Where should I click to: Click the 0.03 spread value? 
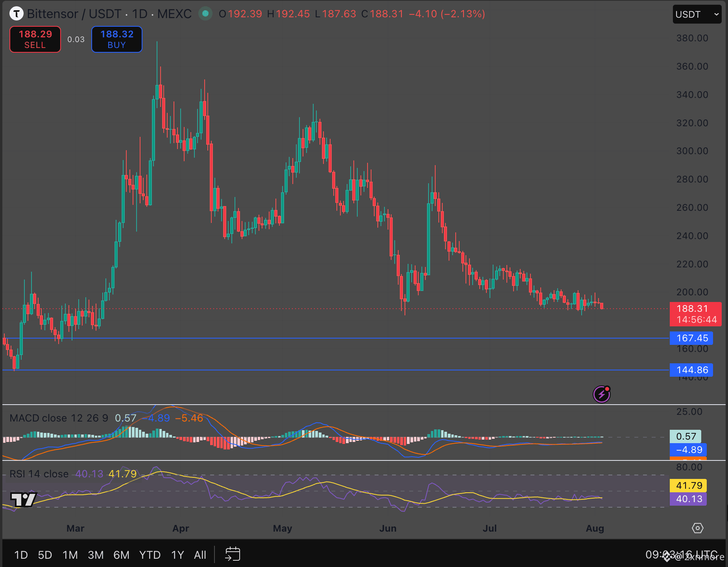point(76,39)
